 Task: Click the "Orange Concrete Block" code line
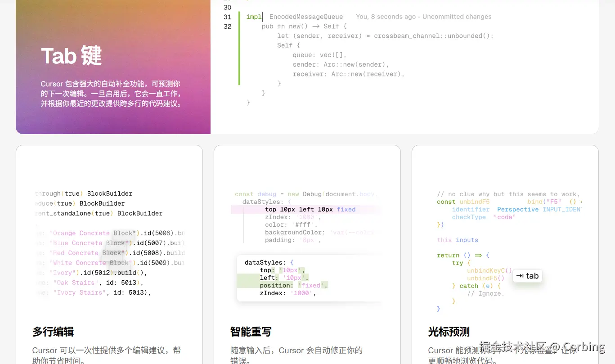pos(109,233)
